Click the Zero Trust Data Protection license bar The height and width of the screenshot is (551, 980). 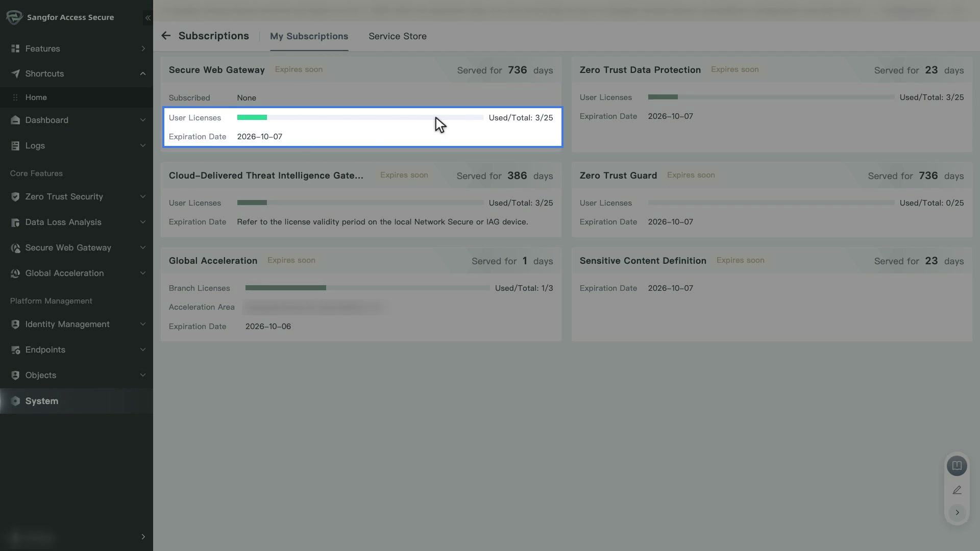(771, 97)
